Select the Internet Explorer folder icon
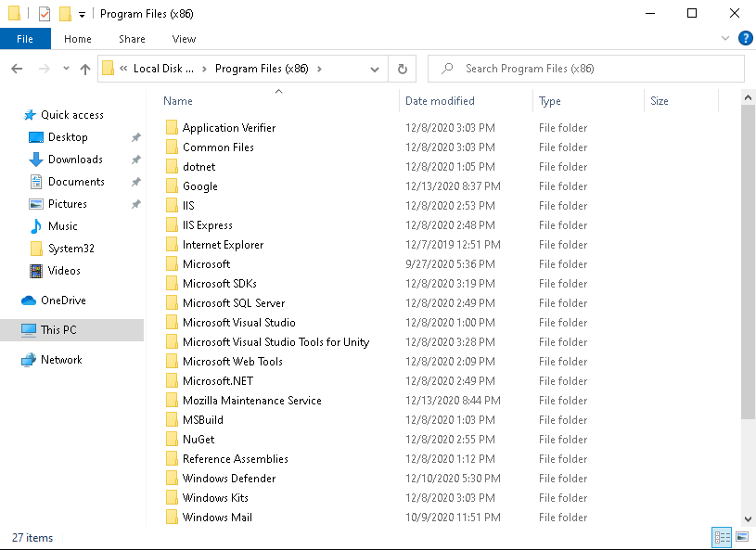This screenshot has height=550, width=756. tap(172, 244)
